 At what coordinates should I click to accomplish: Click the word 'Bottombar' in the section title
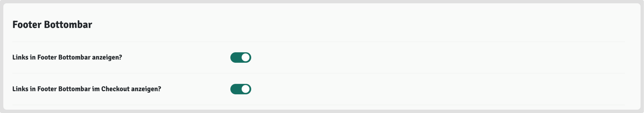[x=68, y=25]
